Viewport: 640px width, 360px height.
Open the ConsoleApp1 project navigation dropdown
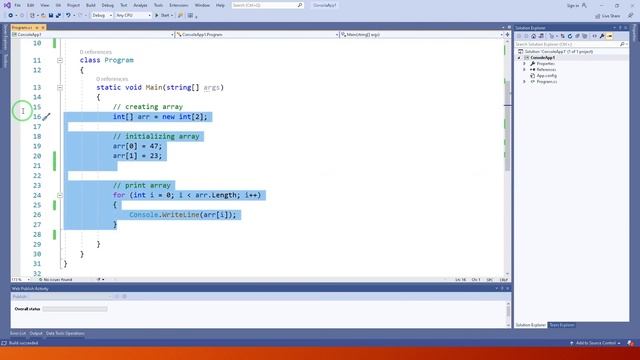[93, 35]
